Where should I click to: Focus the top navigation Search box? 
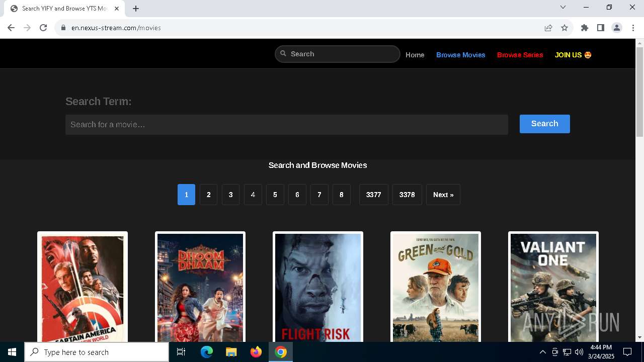[338, 54]
